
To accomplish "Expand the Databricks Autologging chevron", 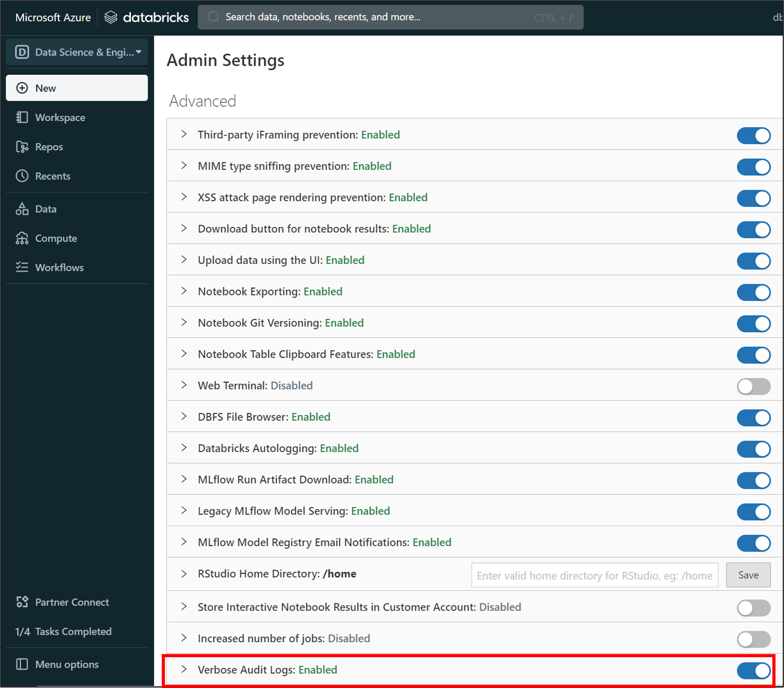I will point(184,448).
